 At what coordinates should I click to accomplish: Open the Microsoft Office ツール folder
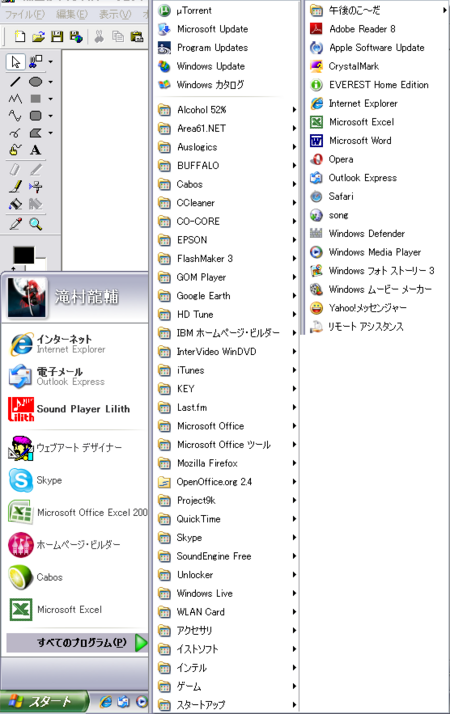(x=226, y=444)
